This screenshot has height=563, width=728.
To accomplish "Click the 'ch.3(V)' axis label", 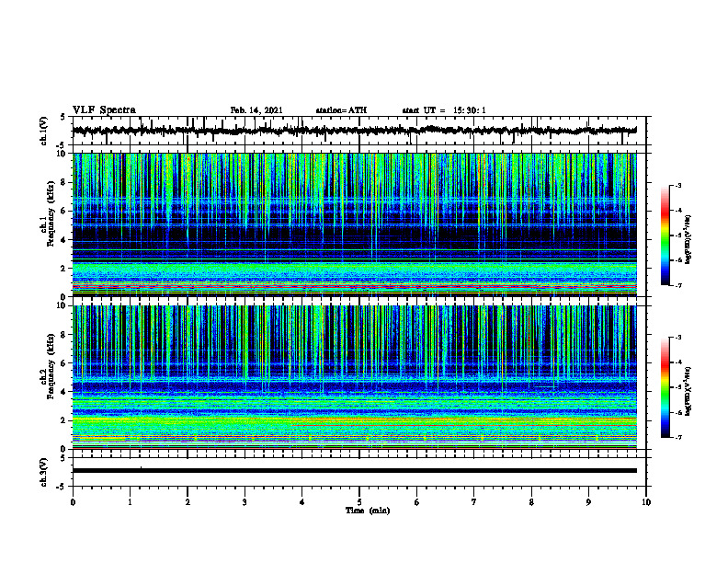I will pos(44,472).
